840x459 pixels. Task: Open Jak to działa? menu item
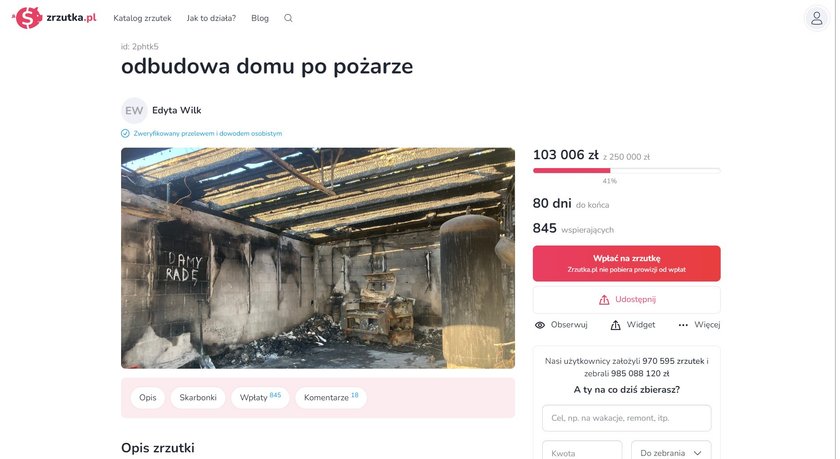(x=211, y=18)
